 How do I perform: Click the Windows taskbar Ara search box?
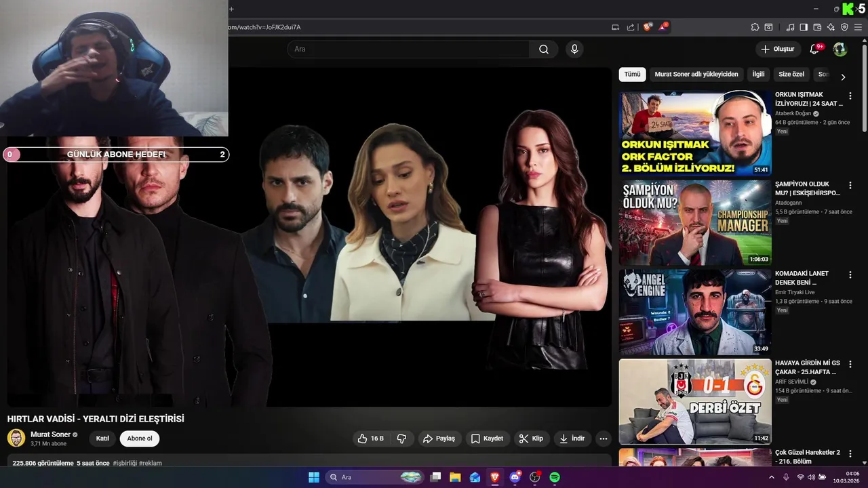375,477
